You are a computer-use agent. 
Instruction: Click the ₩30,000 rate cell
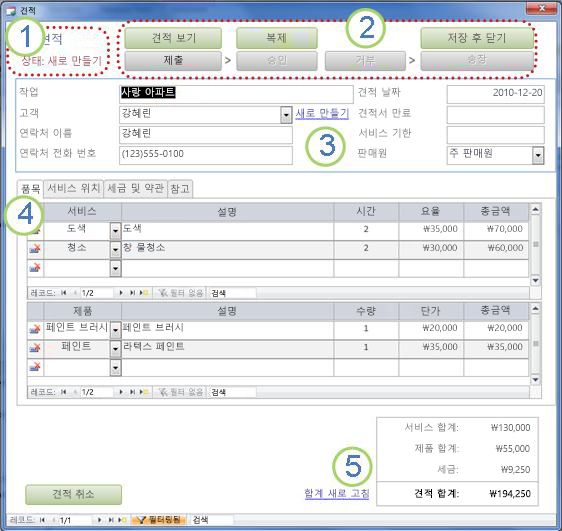click(x=431, y=250)
